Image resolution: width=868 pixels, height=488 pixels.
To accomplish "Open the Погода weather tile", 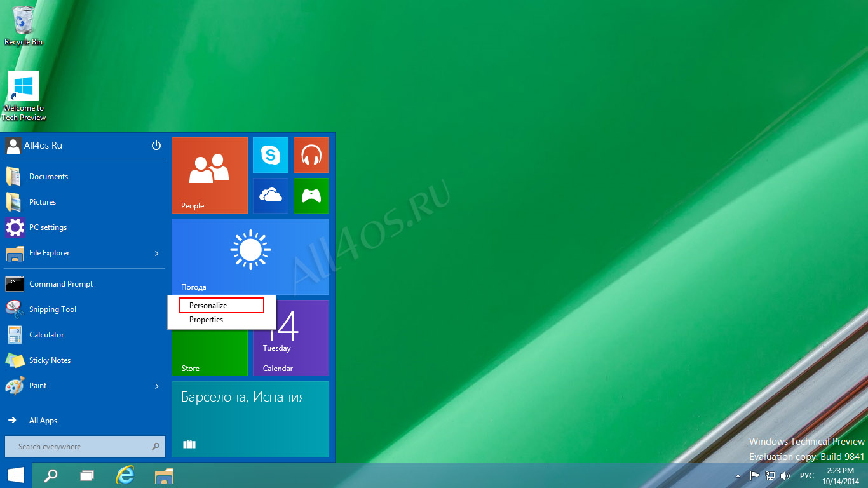I will 250,257.
